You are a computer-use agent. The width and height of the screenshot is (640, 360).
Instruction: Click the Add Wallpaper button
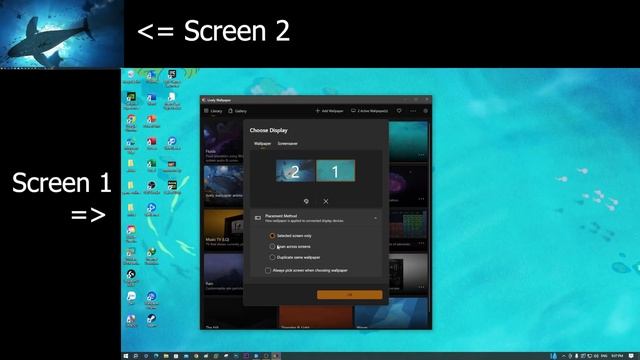click(x=329, y=111)
